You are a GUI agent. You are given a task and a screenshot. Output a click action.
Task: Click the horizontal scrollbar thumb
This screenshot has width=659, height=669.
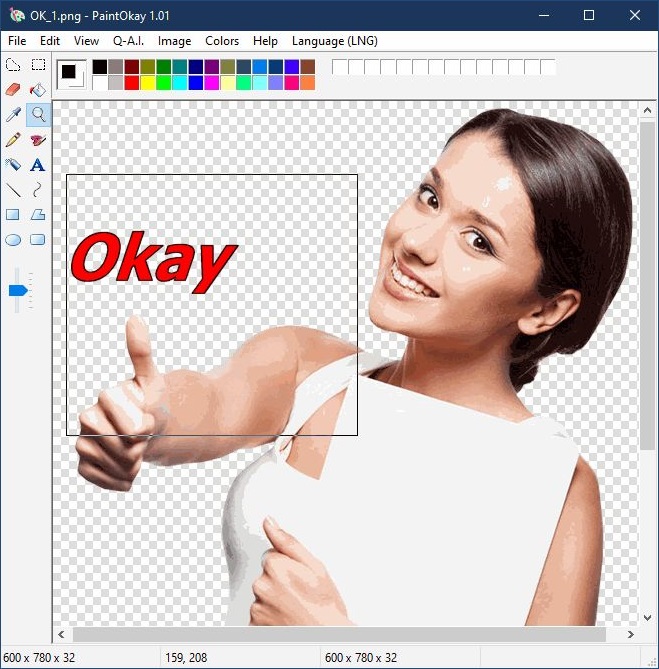pyautogui.click(x=339, y=634)
